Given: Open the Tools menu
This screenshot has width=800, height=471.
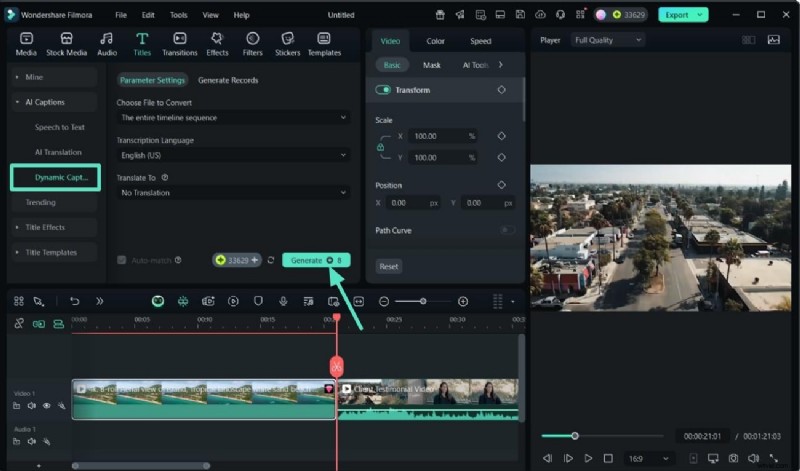Looking at the screenshot, I should coord(178,15).
